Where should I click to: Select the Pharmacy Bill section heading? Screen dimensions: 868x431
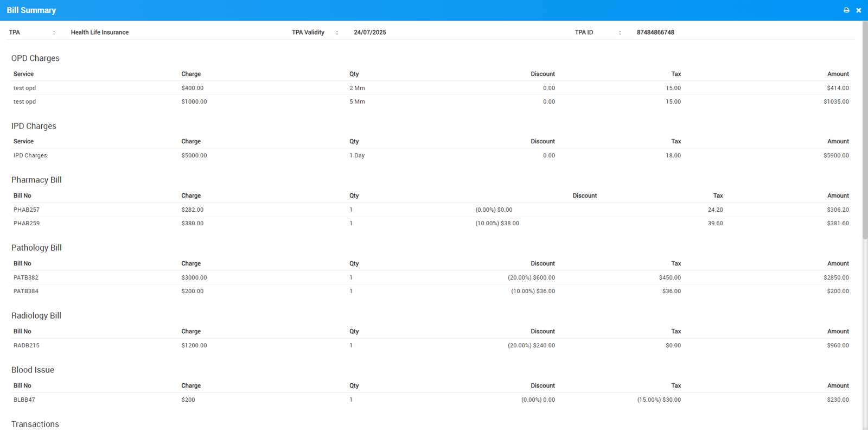pyautogui.click(x=36, y=180)
